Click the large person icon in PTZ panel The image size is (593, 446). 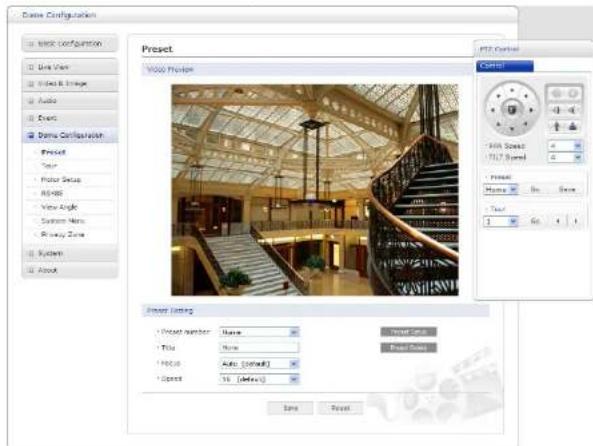pyautogui.click(x=573, y=126)
